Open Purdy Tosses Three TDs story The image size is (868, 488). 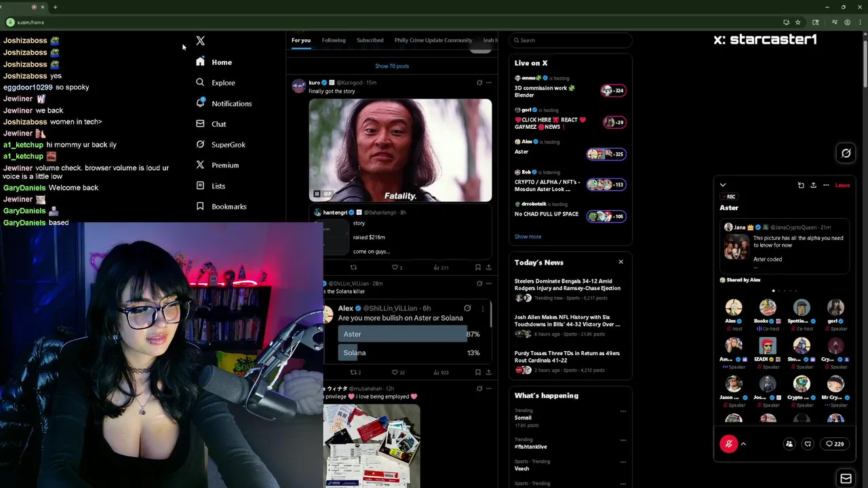pos(570,361)
